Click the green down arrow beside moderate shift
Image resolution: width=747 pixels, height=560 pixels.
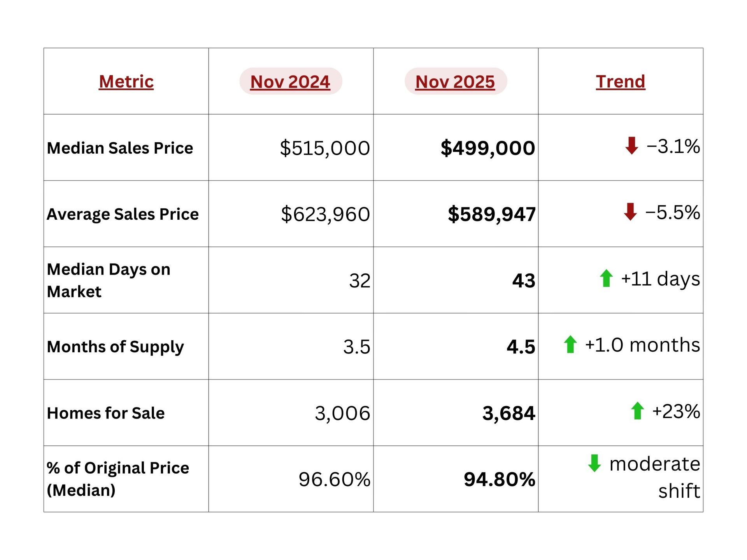pyautogui.click(x=594, y=463)
